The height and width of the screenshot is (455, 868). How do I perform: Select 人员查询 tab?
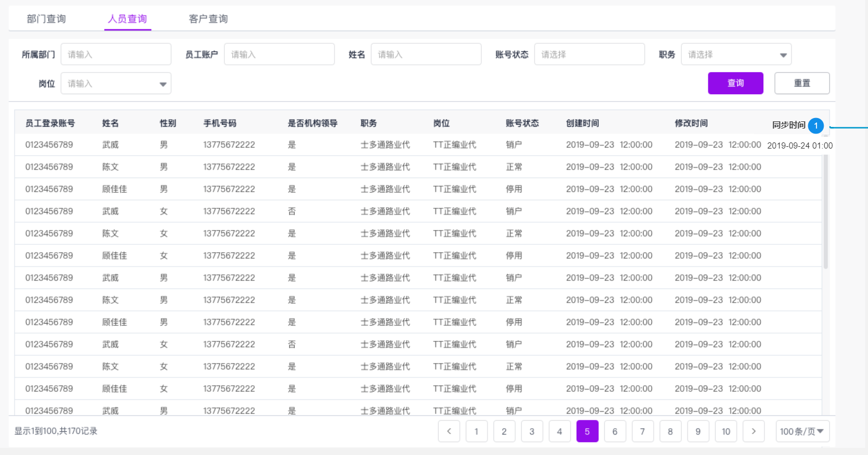click(127, 19)
